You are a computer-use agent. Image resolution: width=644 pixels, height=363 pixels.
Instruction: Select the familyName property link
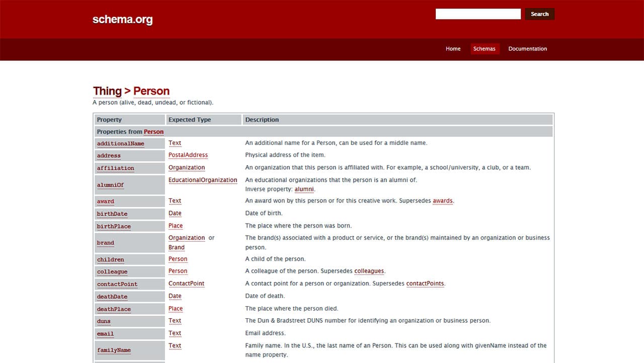click(x=114, y=350)
